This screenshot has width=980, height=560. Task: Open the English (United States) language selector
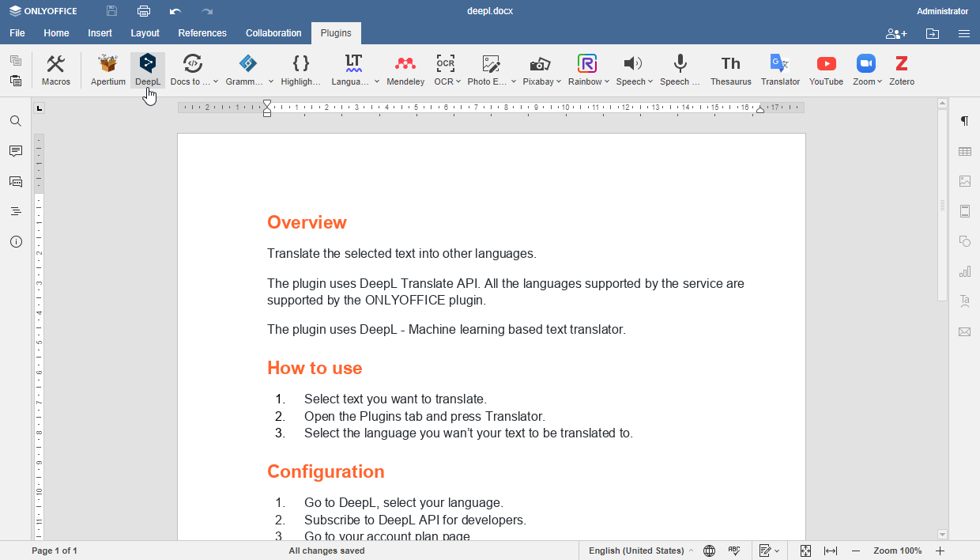641,551
